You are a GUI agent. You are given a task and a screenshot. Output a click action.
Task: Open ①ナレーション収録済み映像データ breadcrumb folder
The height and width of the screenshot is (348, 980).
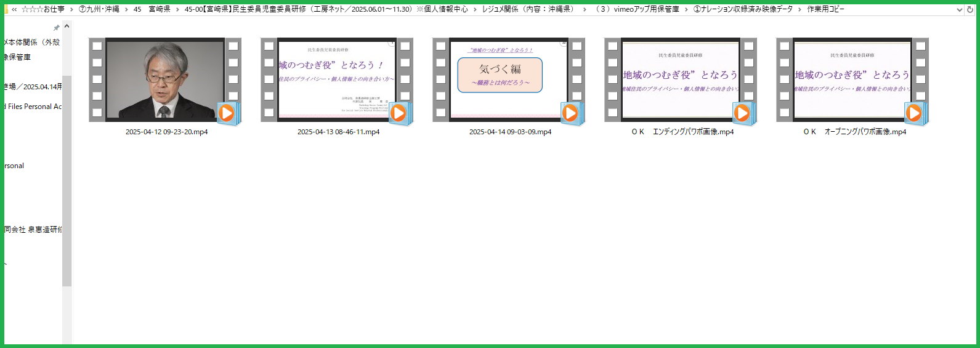pos(743,9)
